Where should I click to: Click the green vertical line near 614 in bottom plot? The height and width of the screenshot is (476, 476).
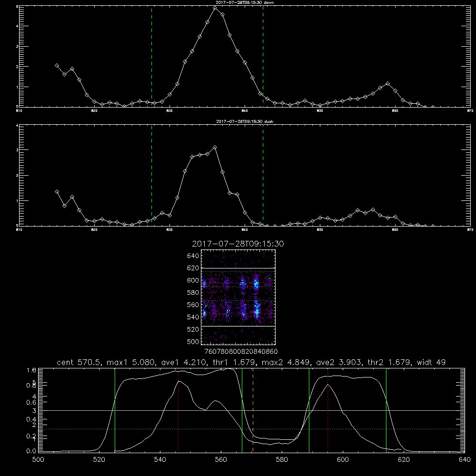pos(387,410)
